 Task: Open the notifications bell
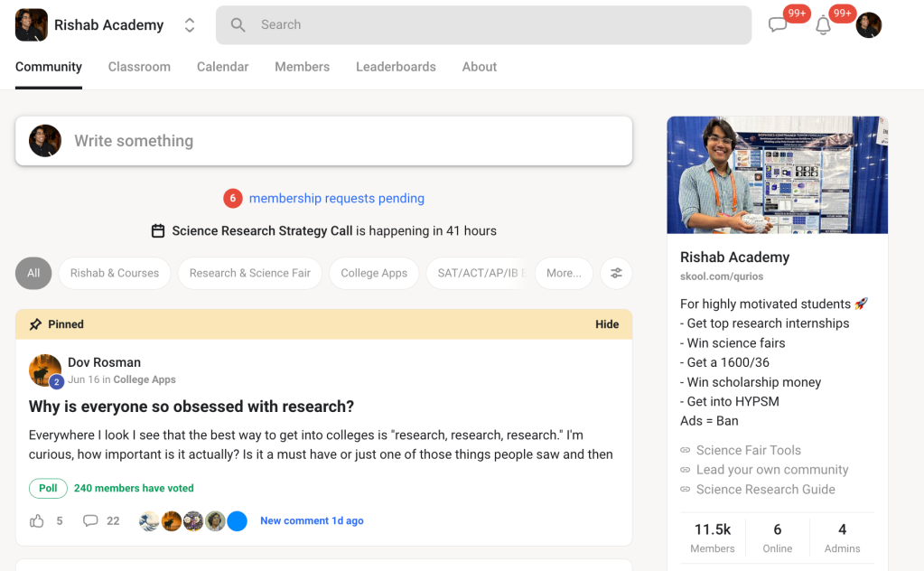(x=823, y=25)
